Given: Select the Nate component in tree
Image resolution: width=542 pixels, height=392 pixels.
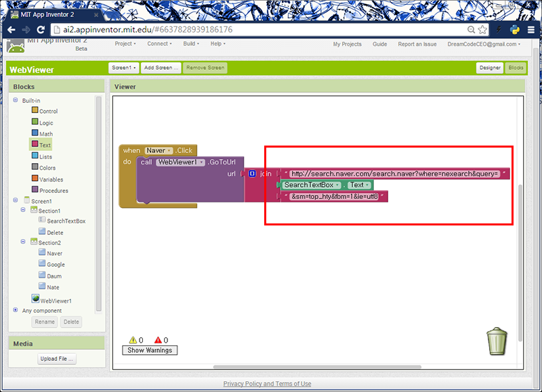Looking at the screenshot, I should pos(49,286).
